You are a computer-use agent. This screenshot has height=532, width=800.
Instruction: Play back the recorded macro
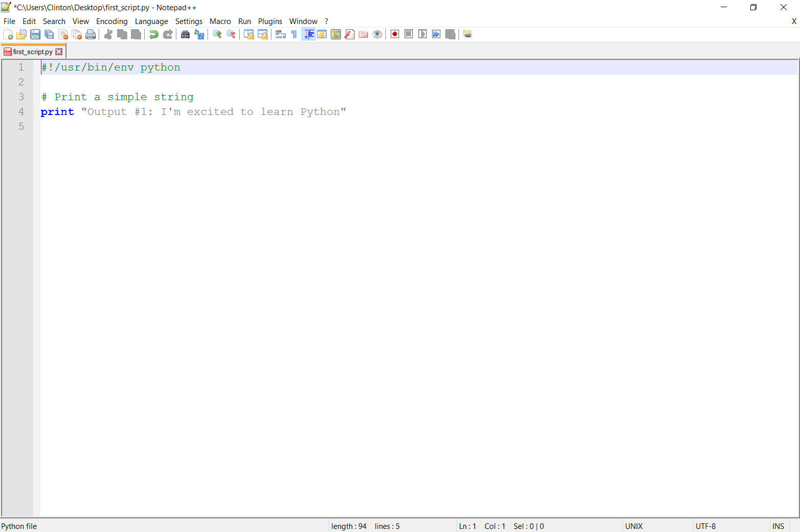click(422, 34)
